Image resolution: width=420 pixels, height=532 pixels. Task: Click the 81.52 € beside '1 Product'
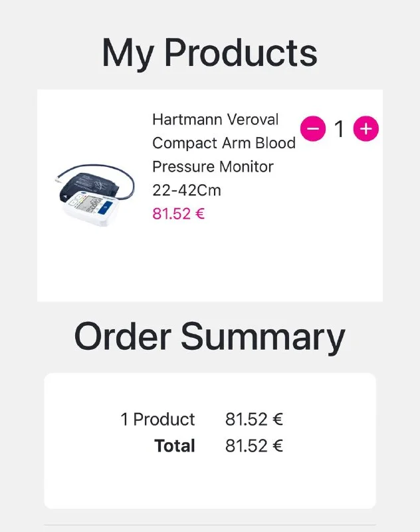click(254, 420)
